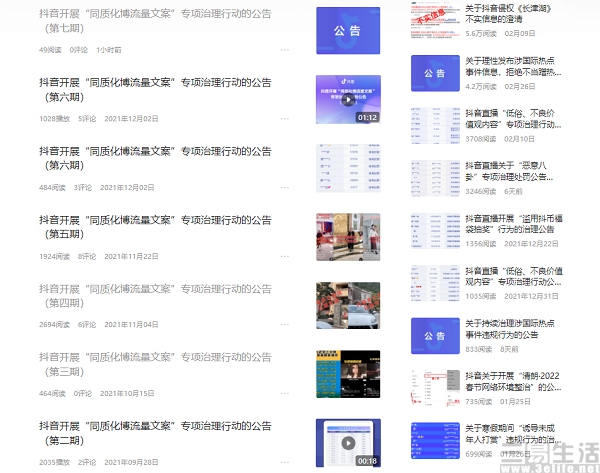Screen dimensions: 600x473
Task: Open the 第三期 同质化博流量文案 announcement title
Action: coord(155,364)
